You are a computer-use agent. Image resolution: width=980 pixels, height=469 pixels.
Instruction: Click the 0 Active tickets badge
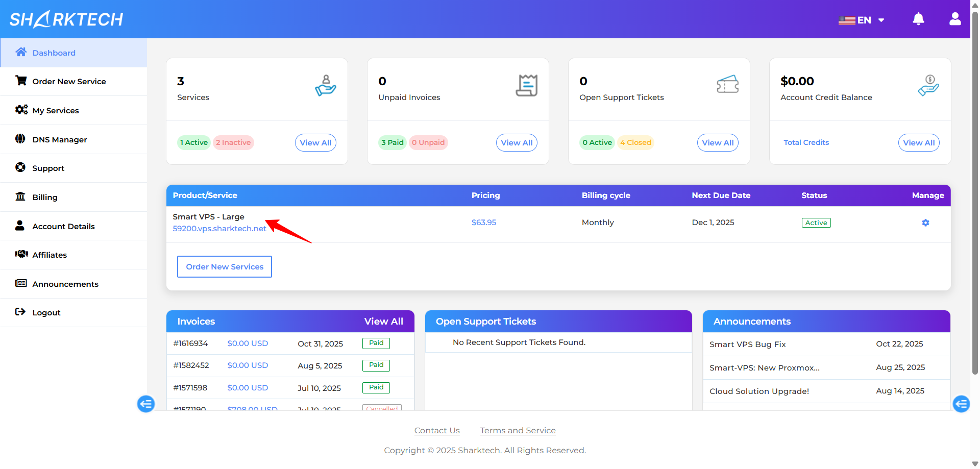(x=597, y=142)
